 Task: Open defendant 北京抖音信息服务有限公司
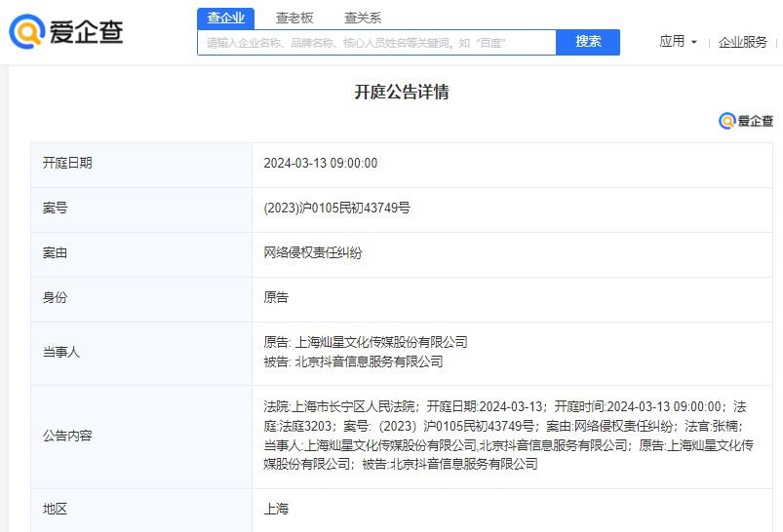coord(369,361)
